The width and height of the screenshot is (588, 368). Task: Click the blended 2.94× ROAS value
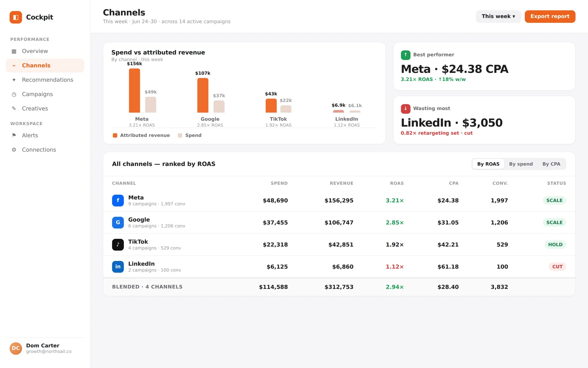coord(395,287)
